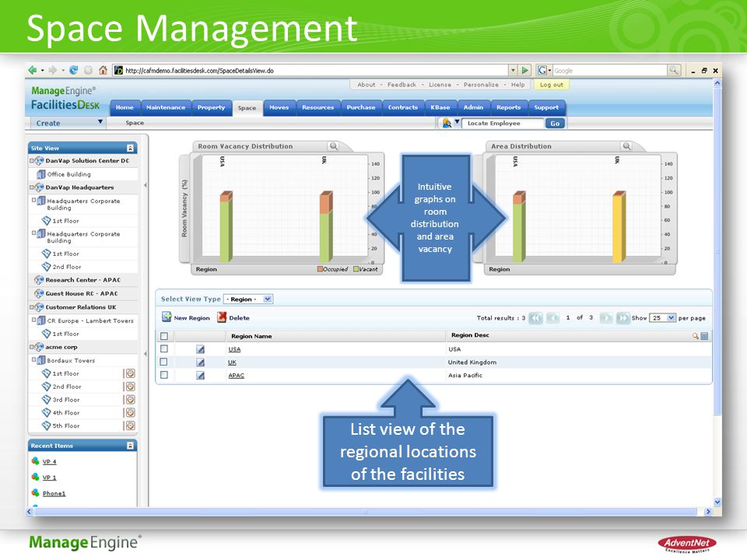Open table search icon in header
Image resolution: width=747 pixels, height=560 pixels.
tap(696, 336)
